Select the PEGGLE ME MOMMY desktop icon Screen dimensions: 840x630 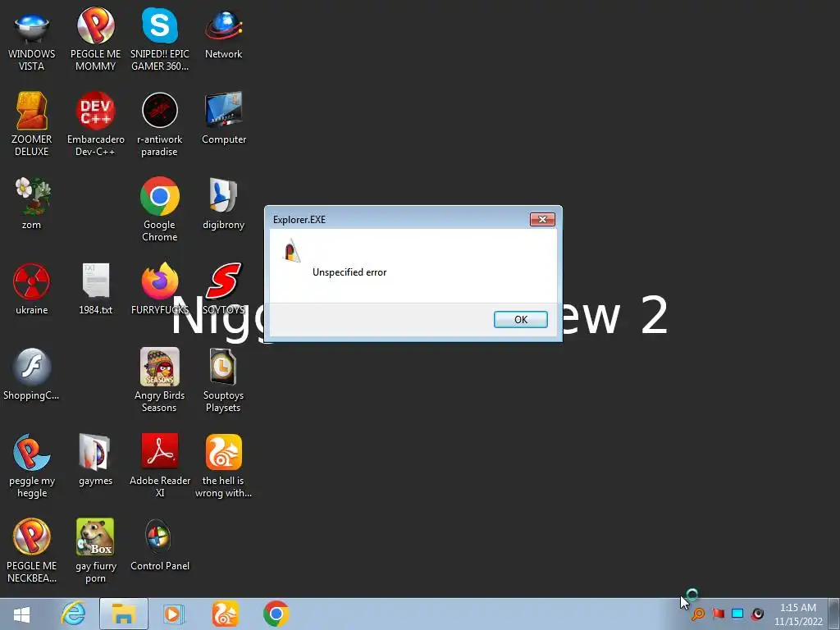point(95,41)
